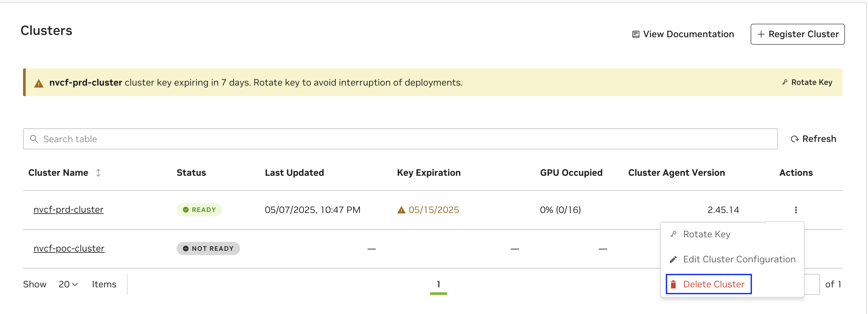Click the key icon in the dropdown menu
Screen dimensions: 868x314
pos(673,234)
